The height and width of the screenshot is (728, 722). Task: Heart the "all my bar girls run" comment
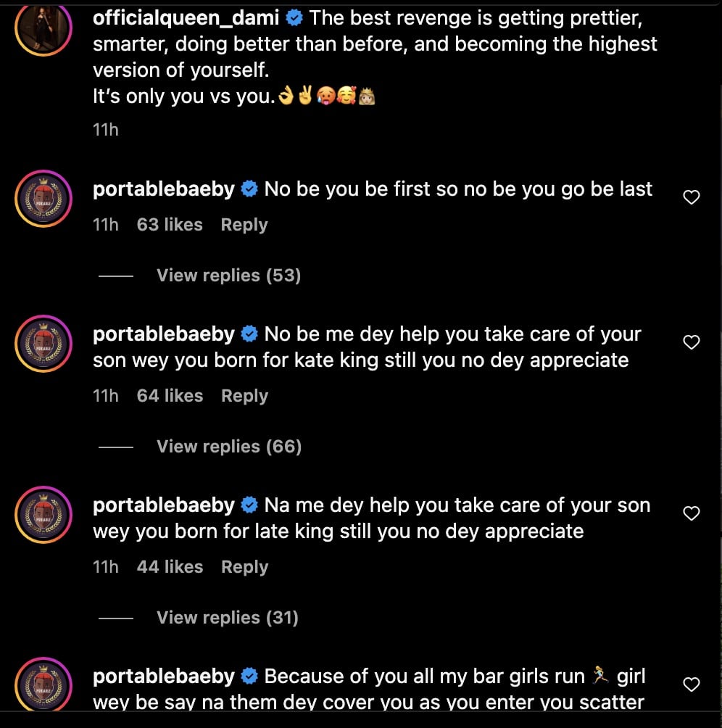[692, 684]
